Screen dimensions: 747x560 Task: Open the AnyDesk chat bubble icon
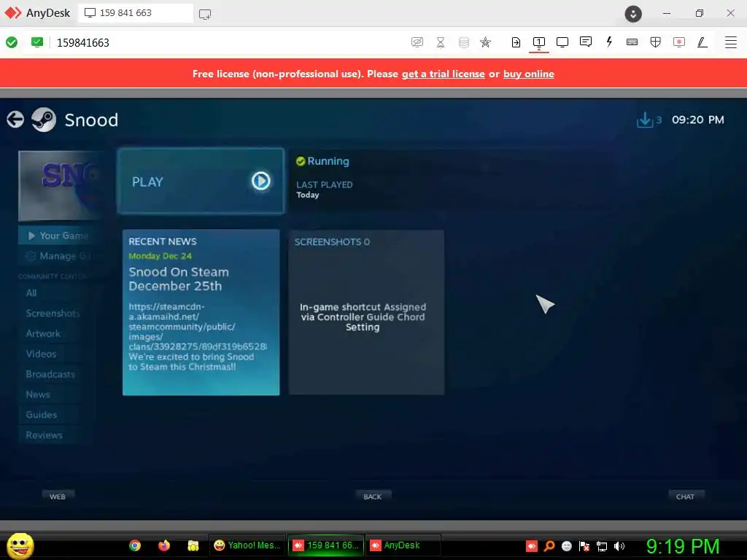click(586, 42)
